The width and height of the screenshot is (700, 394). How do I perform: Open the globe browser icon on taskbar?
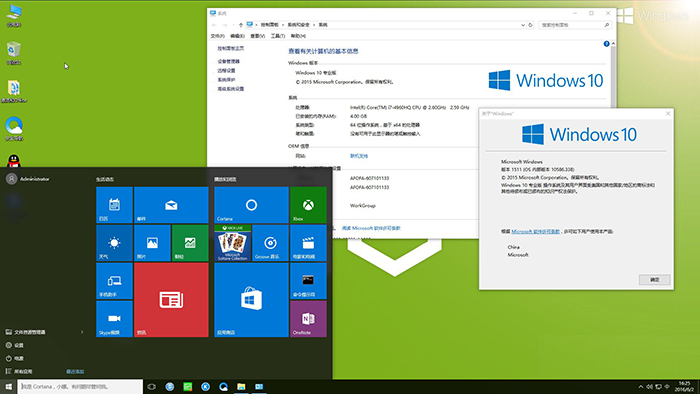170,386
